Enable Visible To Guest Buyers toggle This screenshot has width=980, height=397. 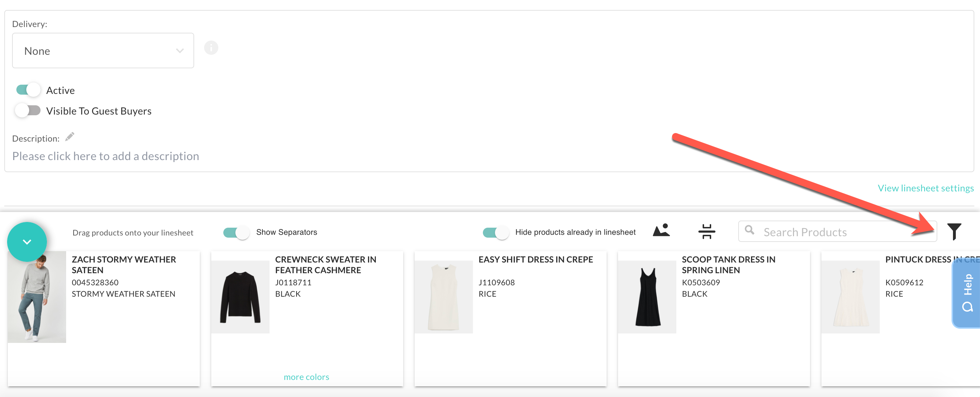[28, 110]
